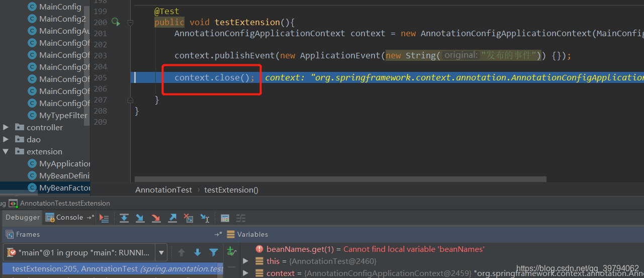Image resolution: width=644 pixels, height=278 pixels.
Task: Click the Step Out debugger icon
Action: (172, 218)
